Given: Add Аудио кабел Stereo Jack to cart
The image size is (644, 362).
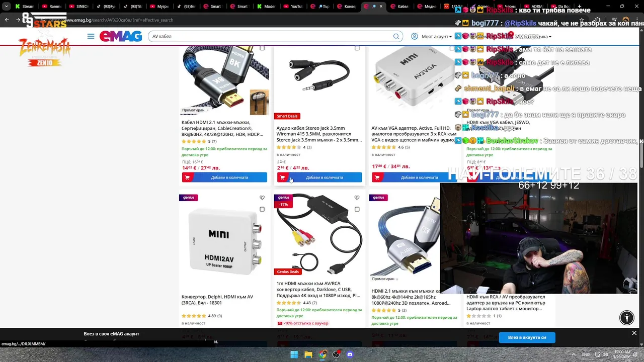Looking at the screenshot, I should coord(319,177).
